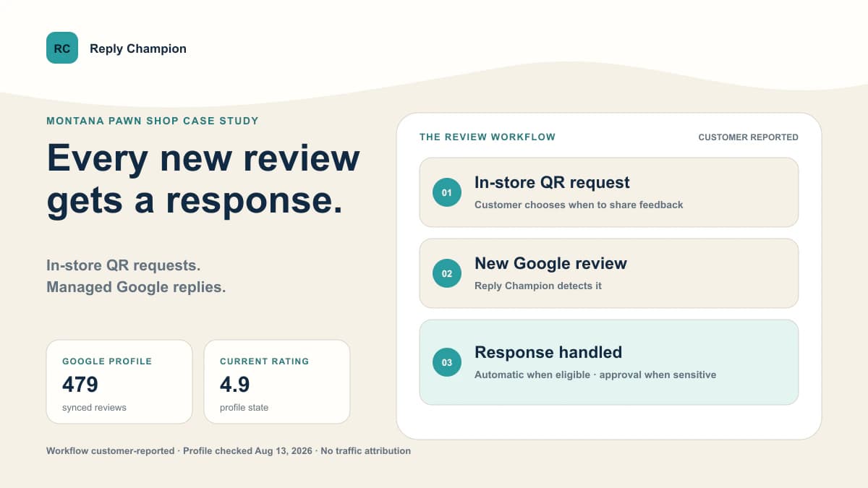Select the Response handled card title
868x488 pixels.
point(548,353)
